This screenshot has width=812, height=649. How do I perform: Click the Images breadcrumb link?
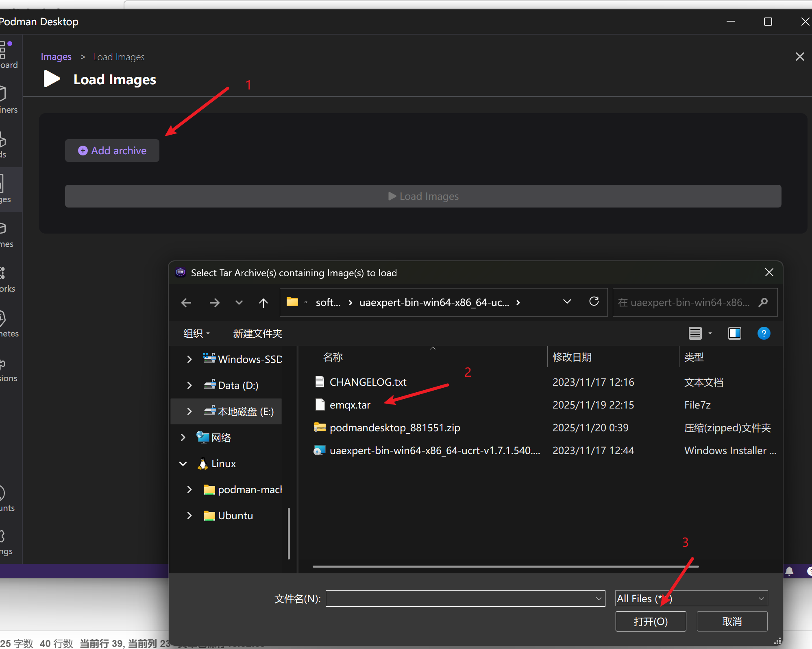[56, 57]
